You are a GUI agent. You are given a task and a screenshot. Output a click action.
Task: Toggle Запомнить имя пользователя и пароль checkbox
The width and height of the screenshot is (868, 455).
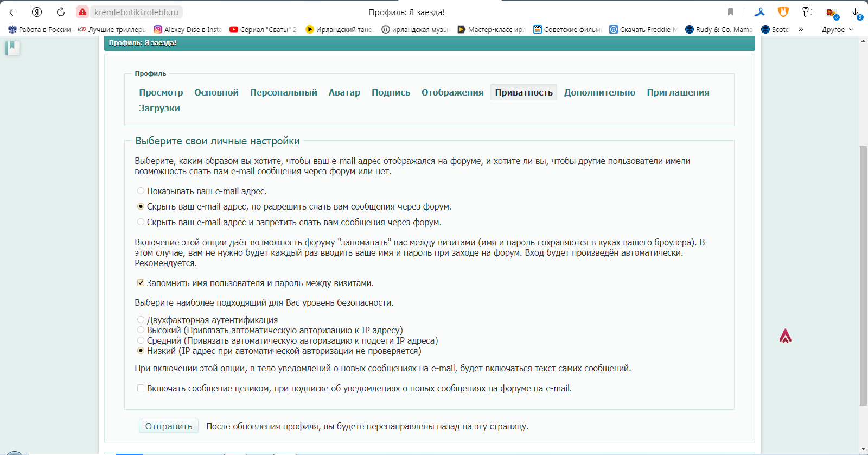(141, 283)
